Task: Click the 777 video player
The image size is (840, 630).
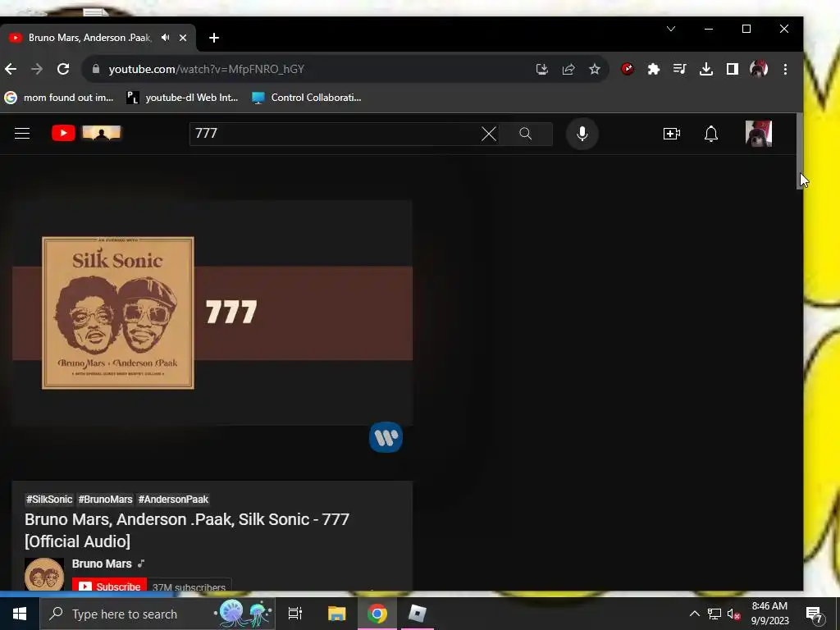Action: (x=212, y=313)
